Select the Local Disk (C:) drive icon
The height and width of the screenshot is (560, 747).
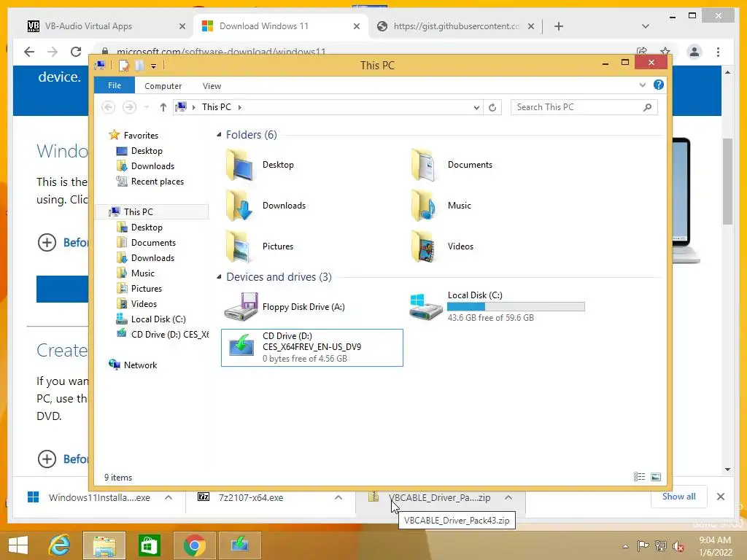pyautogui.click(x=425, y=307)
